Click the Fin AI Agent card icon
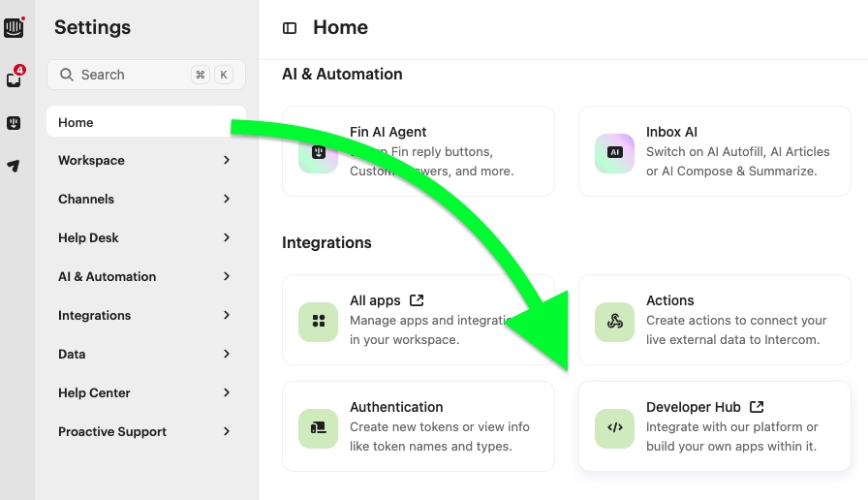The width and height of the screenshot is (868, 500). 319,153
